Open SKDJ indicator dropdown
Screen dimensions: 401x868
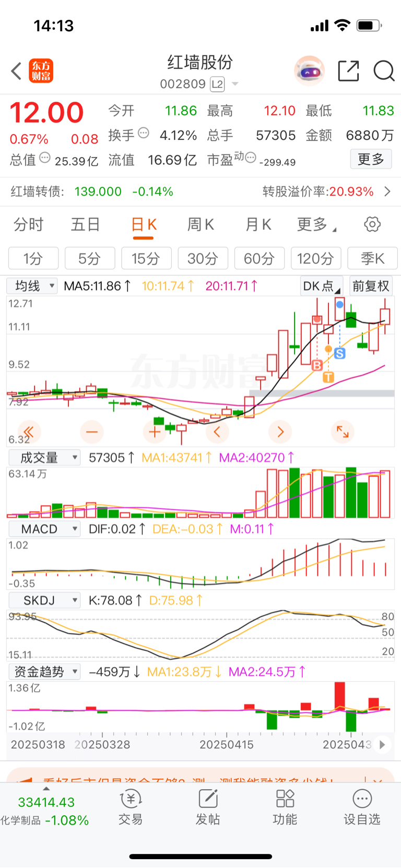[44, 600]
